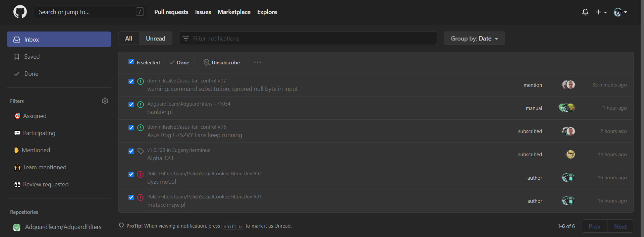Mark selected notifications as Done
The width and height of the screenshot is (644, 237).
(x=179, y=62)
